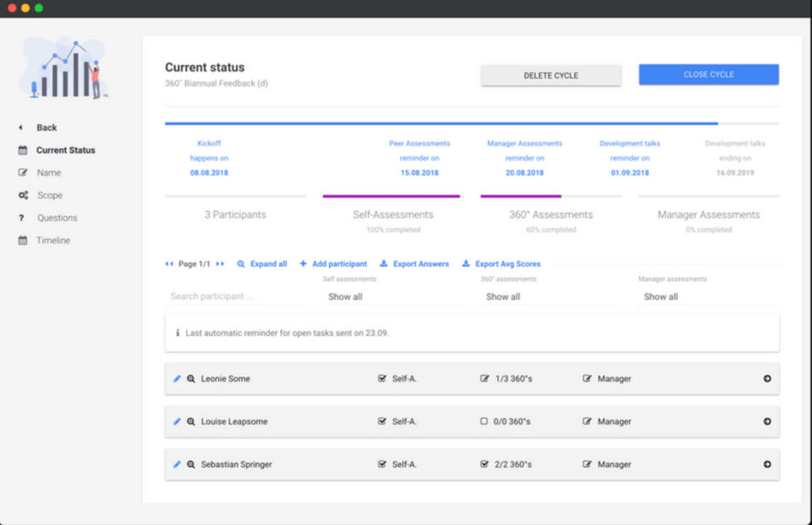This screenshot has width=812, height=525.
Task: Click the arrow icon on Leonie Some's row
Action: tap(767, 379)
